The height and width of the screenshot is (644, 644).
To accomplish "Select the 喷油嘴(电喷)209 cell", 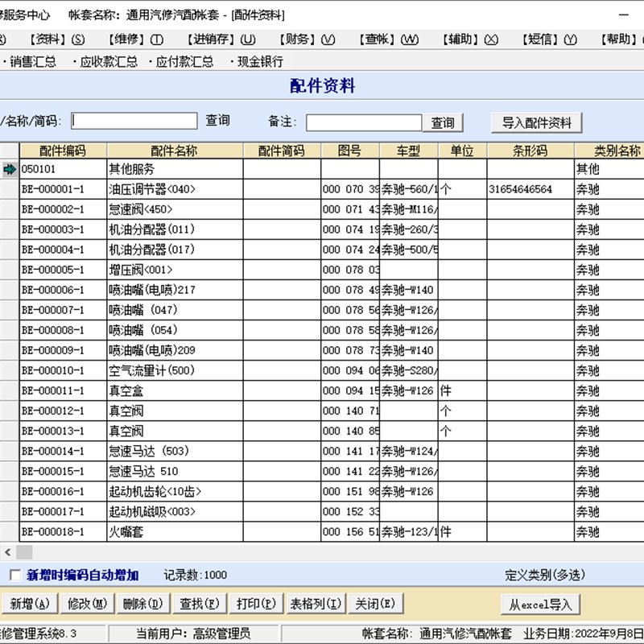I will (x=175, y=350).
